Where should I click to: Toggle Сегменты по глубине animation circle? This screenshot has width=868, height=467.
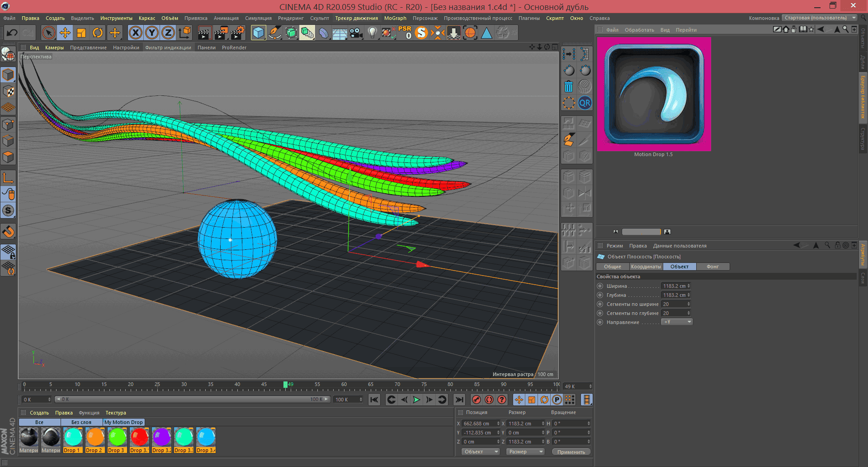coord(600,313)
